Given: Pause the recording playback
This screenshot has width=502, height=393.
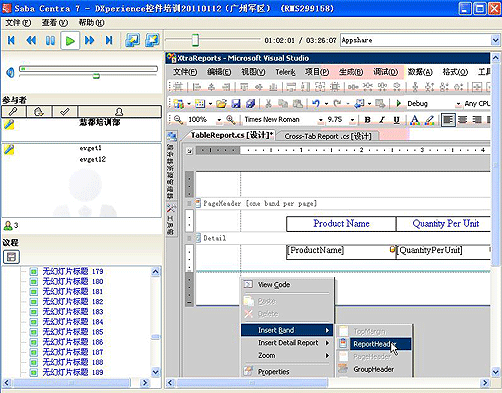Looking at the screenshot, I should 50,41.
